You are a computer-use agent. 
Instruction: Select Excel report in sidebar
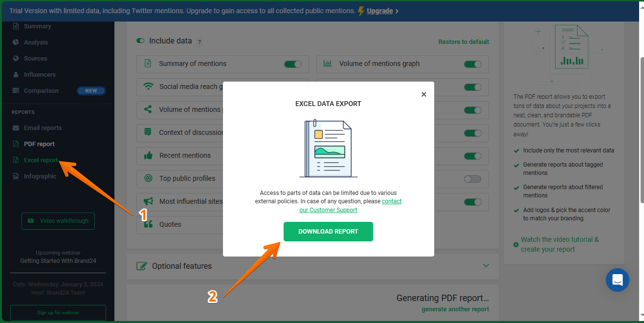pyautogui.click(x=41, y=160)
